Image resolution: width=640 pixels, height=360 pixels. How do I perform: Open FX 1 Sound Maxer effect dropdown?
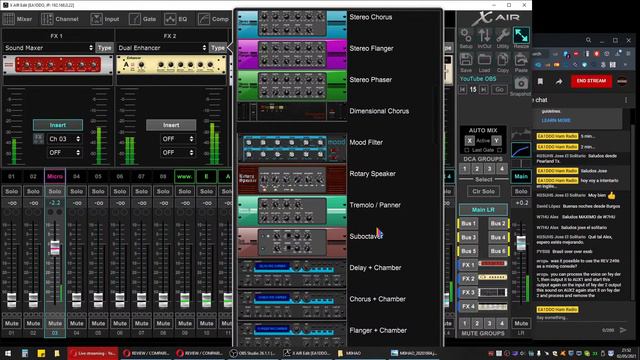49,48
